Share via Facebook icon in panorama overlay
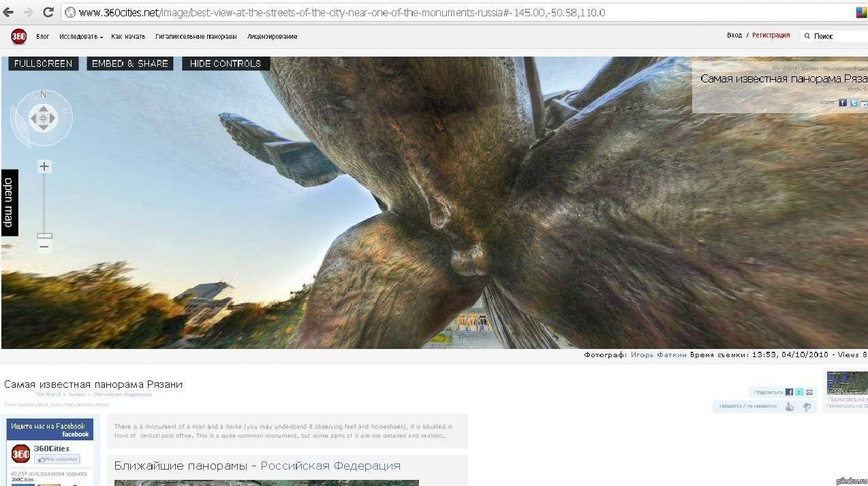The image size is (868, 486). pyautogui.click(x=842, y=103)
